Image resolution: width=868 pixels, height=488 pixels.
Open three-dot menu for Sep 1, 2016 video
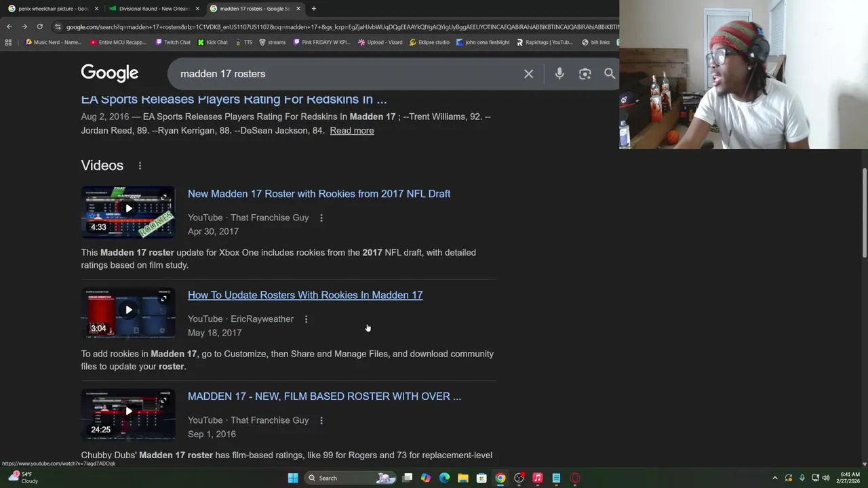[x=321, y=420]
